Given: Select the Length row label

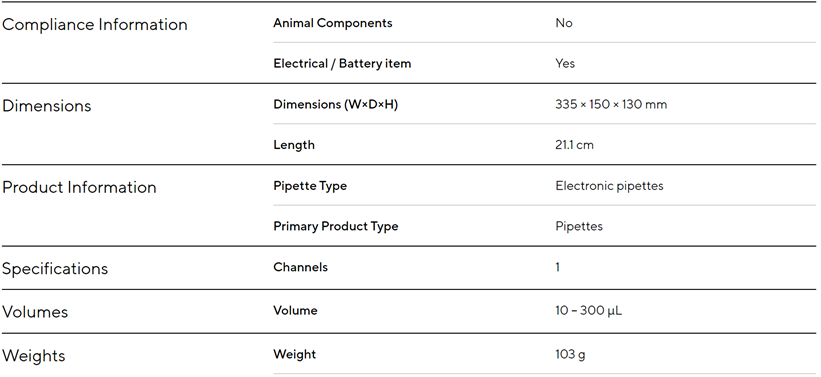Looking at the screenshot, I should tap(294, 145).
